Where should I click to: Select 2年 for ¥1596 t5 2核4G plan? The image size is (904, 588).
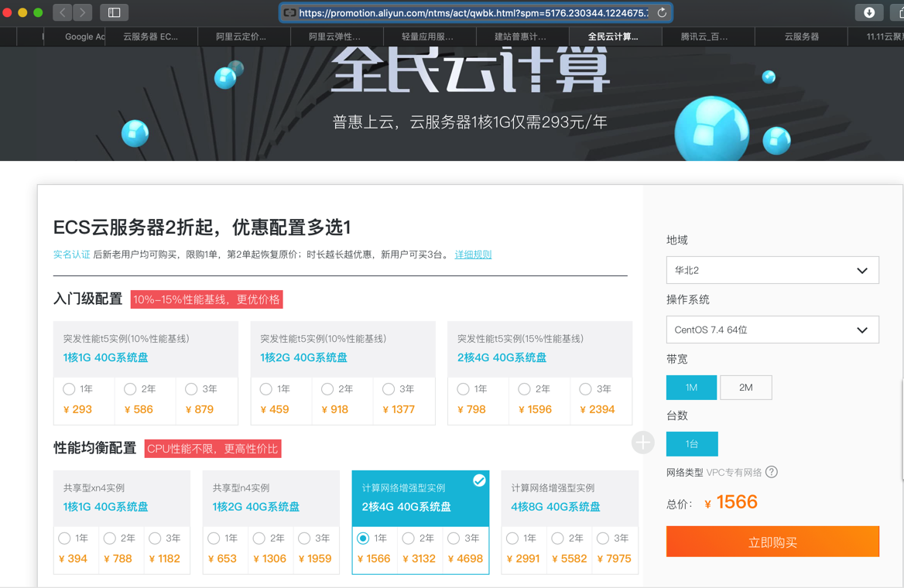click(524, 389)
